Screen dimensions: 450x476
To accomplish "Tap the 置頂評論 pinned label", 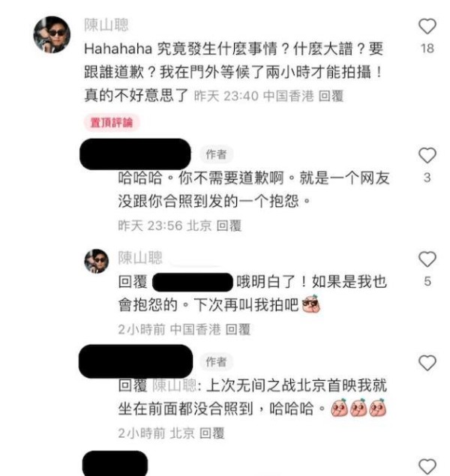I will click(112, 123).
